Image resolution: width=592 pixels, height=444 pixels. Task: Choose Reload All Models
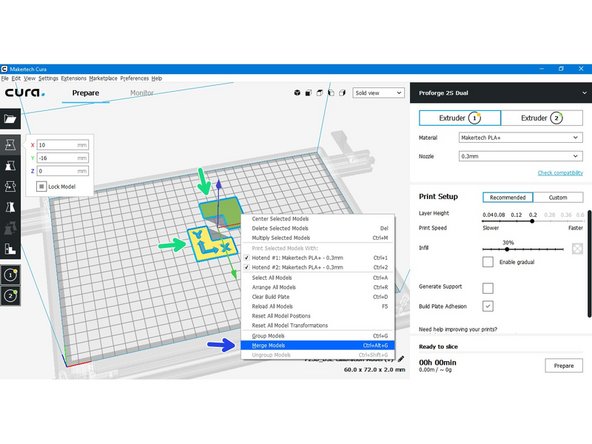(318, 306)
